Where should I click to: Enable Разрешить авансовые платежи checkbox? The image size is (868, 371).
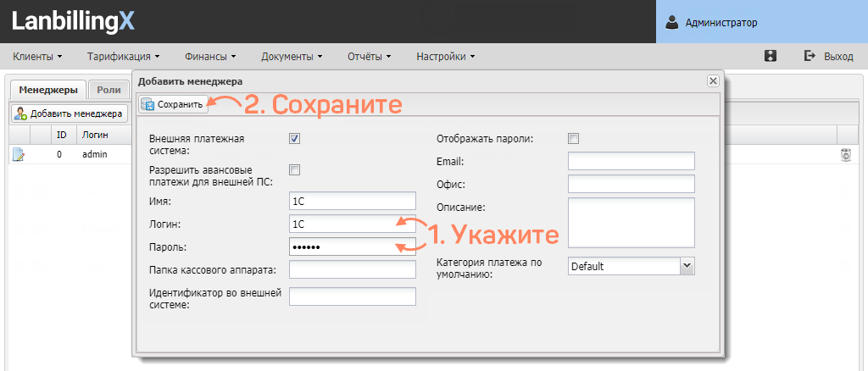295,170
